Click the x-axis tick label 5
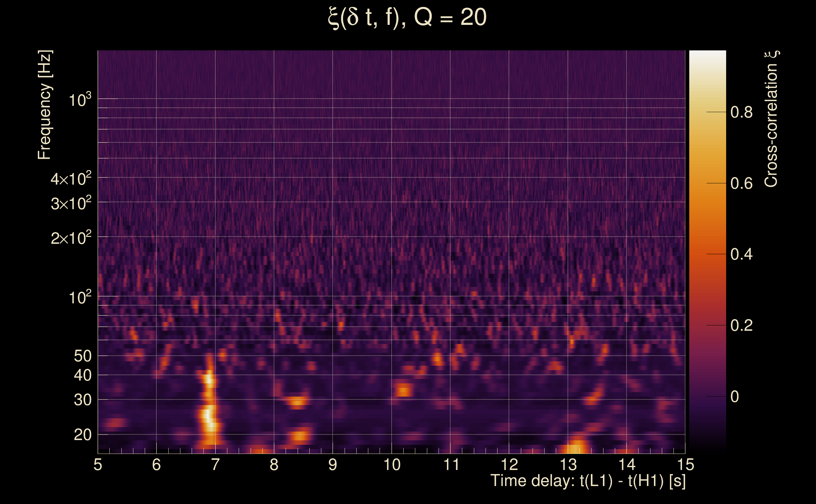 coord(98,465)
